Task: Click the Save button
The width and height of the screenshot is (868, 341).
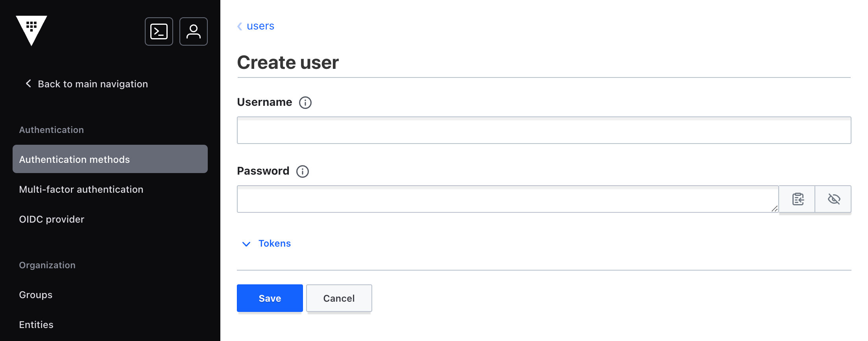Action: tap(270, 298)
